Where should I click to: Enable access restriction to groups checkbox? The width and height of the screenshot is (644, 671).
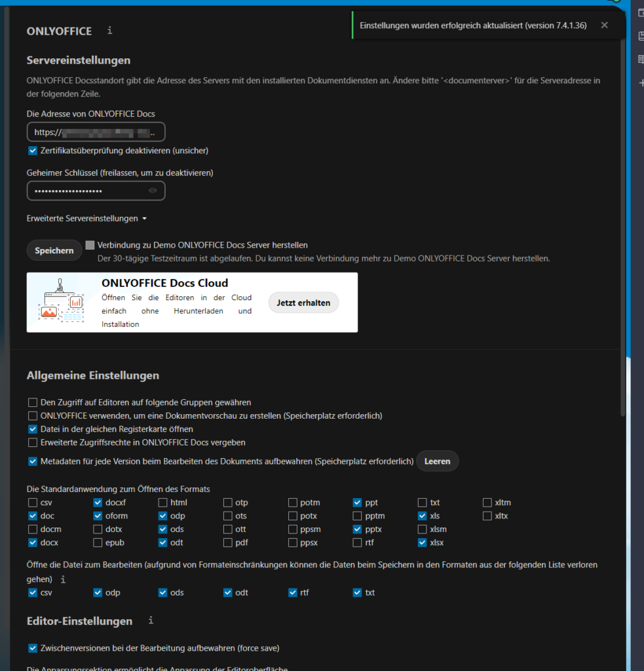click(x=33, y=402)
